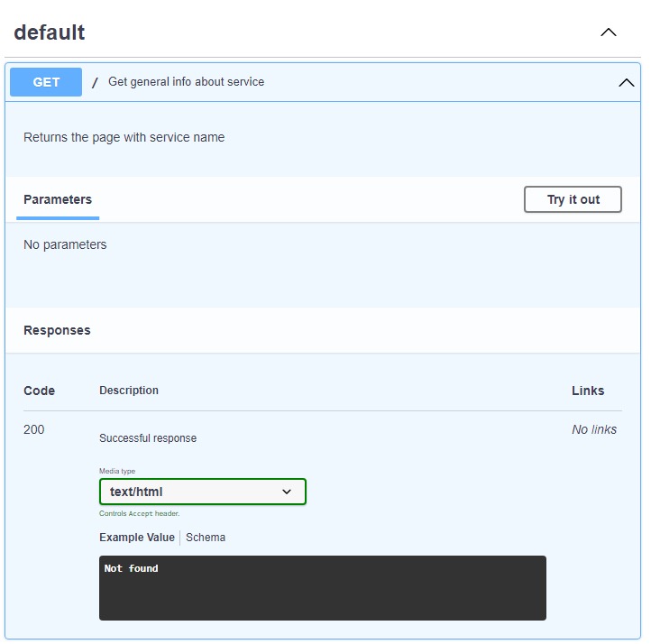The image size is (651, 644).
Task: Click the Responses section header
Action: (57, 330)
